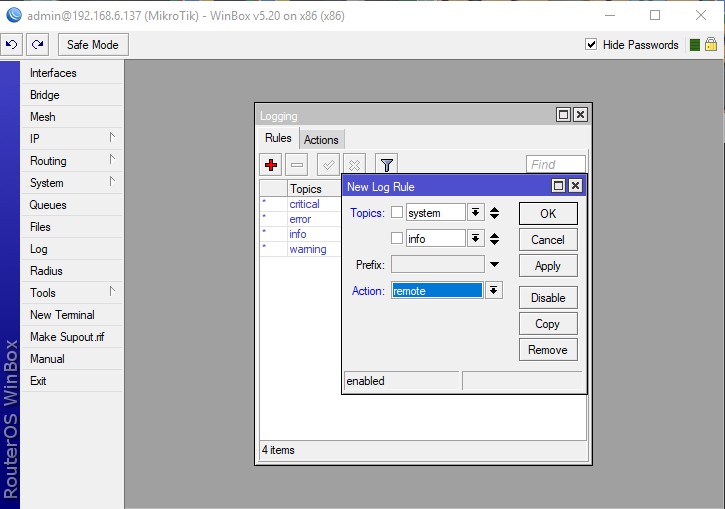Click the Topics column header

[x=314, y=189]
